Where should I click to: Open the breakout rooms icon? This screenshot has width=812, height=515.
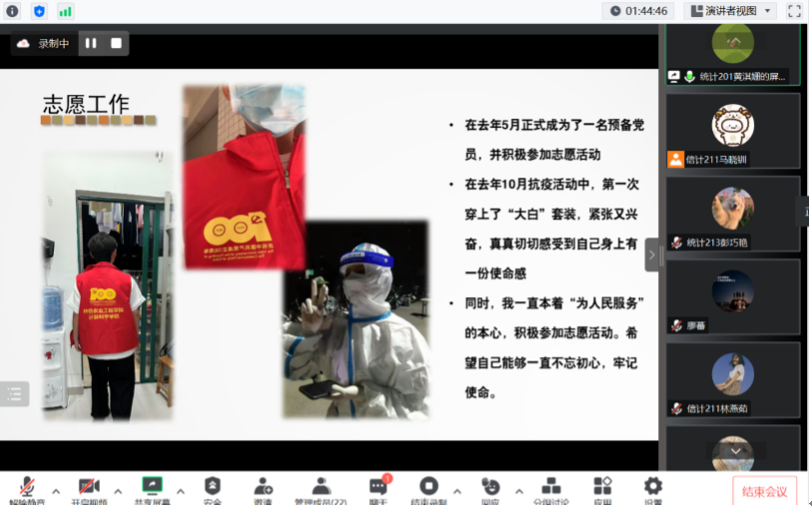(547, 488)
